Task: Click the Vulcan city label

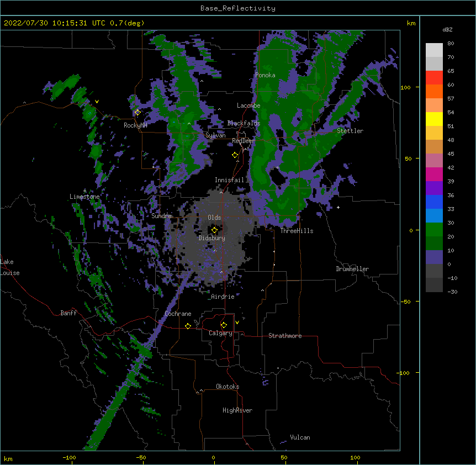Action: click(300, 437)
